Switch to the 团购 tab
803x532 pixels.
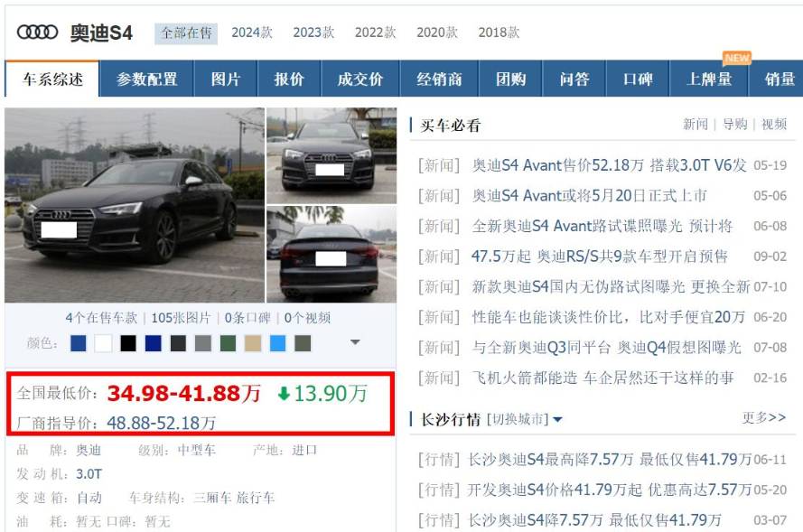tap(510, 79)
